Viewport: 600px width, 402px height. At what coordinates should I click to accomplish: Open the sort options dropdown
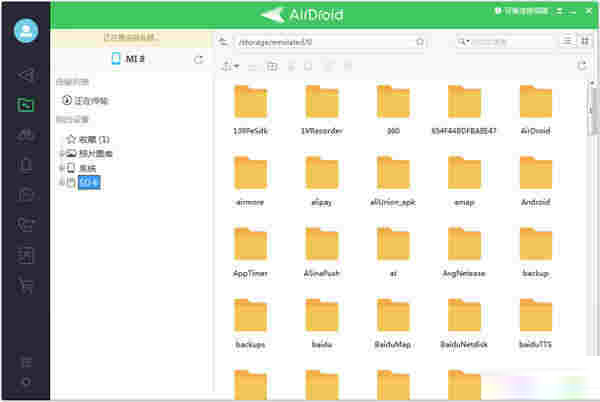tap(230, 67)
